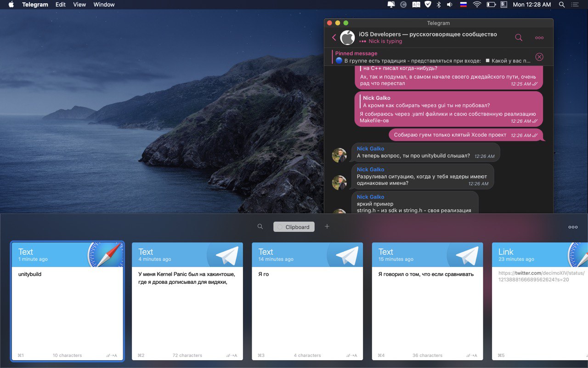Click the Safari icon on the unitybuild card
The height and width of the screenshot is (368, 588).
click(107, 254)
